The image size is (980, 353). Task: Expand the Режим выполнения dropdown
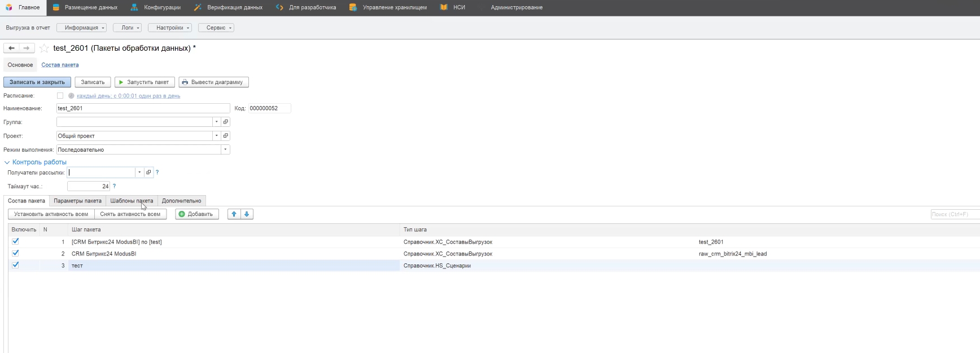point(225,150)
